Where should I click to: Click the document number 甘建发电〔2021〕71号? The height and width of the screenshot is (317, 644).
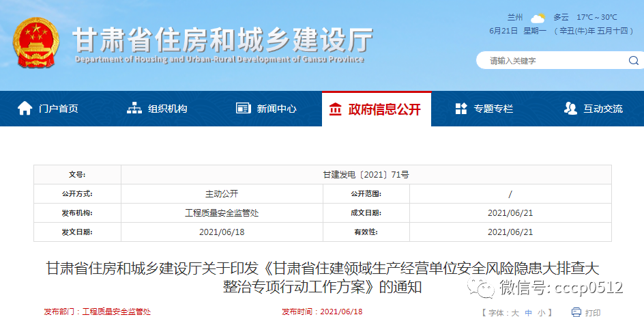pos(366,175)
